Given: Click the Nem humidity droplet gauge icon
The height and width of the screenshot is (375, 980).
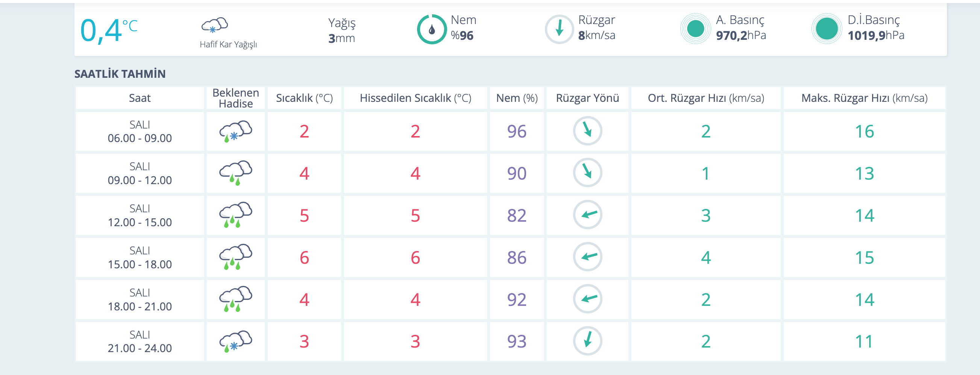Looking at the screenshot, I should coord(432,29).
